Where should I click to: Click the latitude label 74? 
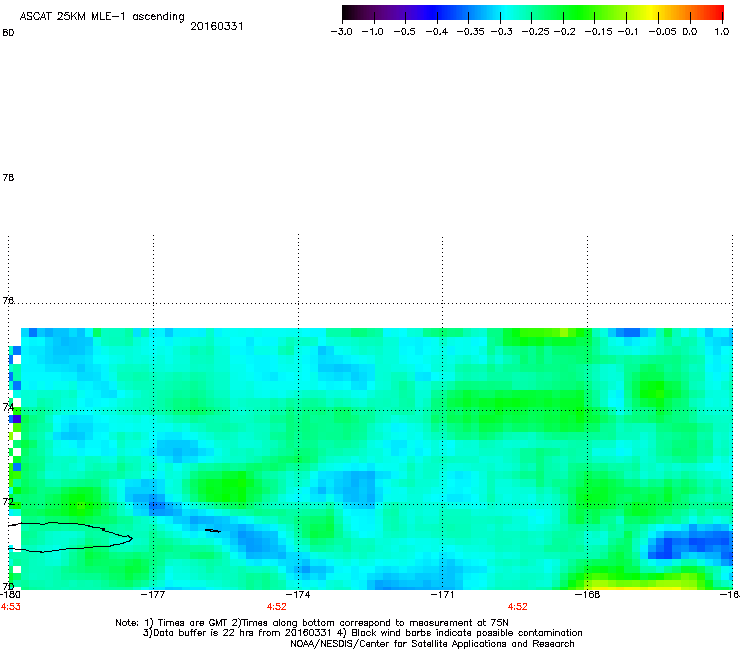pos(8,407)
